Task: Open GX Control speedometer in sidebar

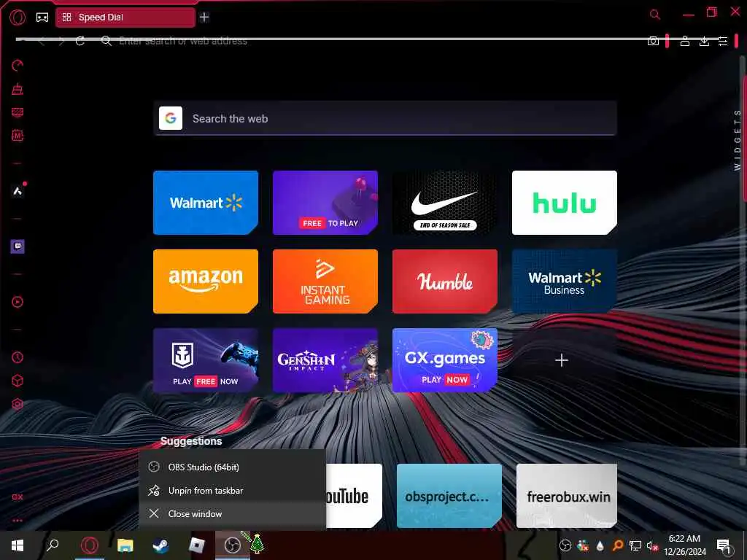Action: [x=18, y=65]
